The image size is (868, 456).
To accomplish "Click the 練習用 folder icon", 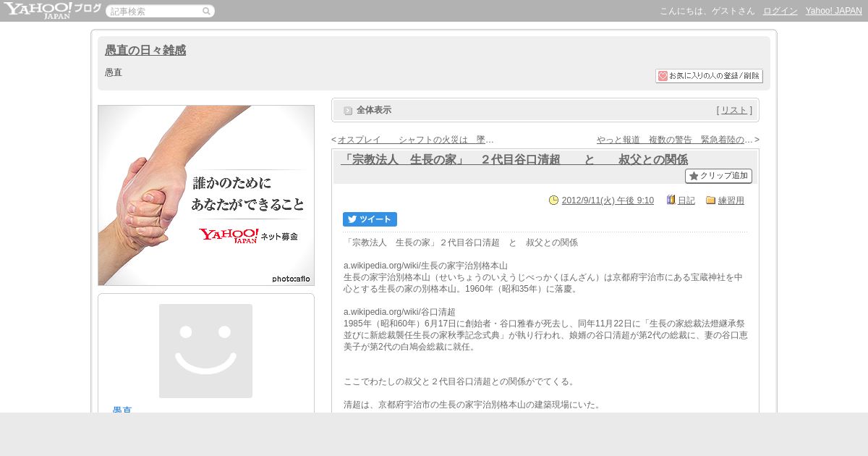I will point(711,200).
